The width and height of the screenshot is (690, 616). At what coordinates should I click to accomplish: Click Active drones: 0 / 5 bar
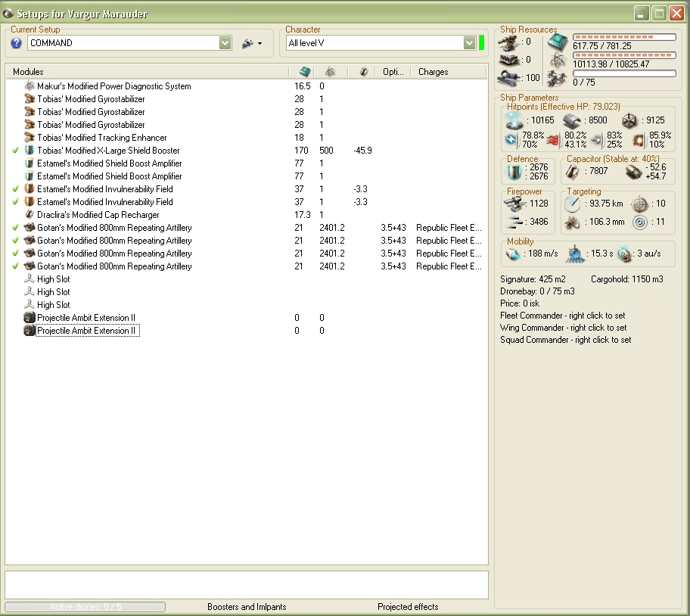85,607
